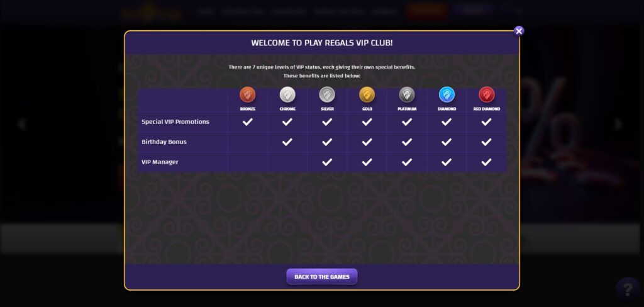
Task: Choose the Red Diamond VIP badge
Action: [486, 95]
